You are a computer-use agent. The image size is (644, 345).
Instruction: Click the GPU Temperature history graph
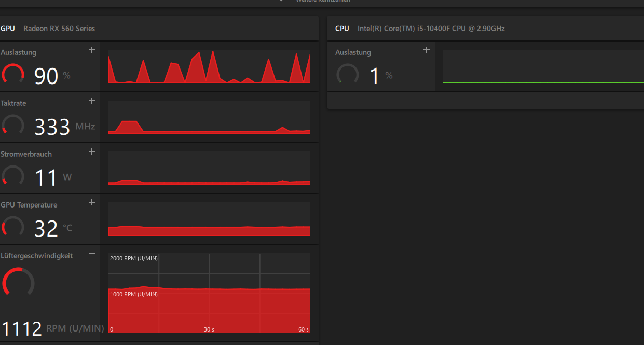209,219
